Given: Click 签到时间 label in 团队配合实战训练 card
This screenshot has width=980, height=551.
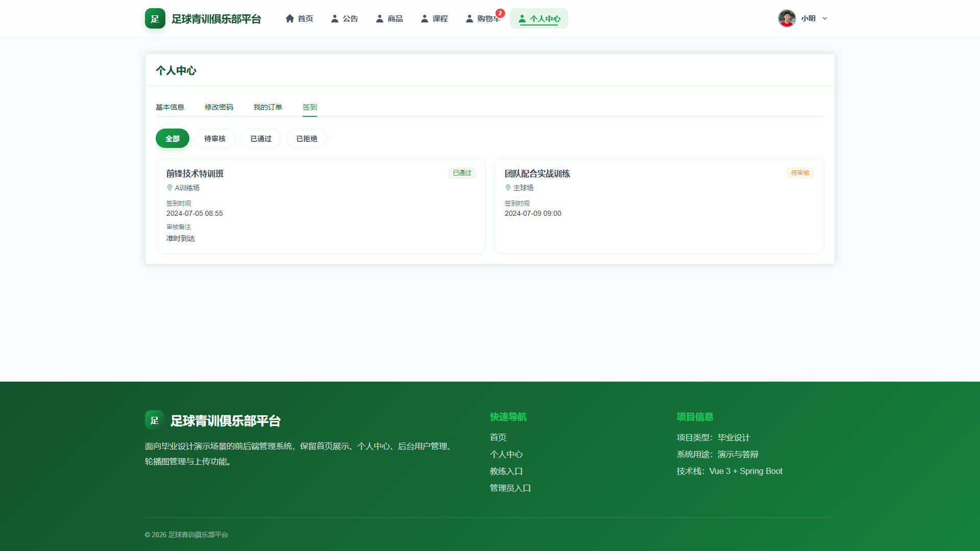Looking at the screenshot, I should tap(517, 203).
